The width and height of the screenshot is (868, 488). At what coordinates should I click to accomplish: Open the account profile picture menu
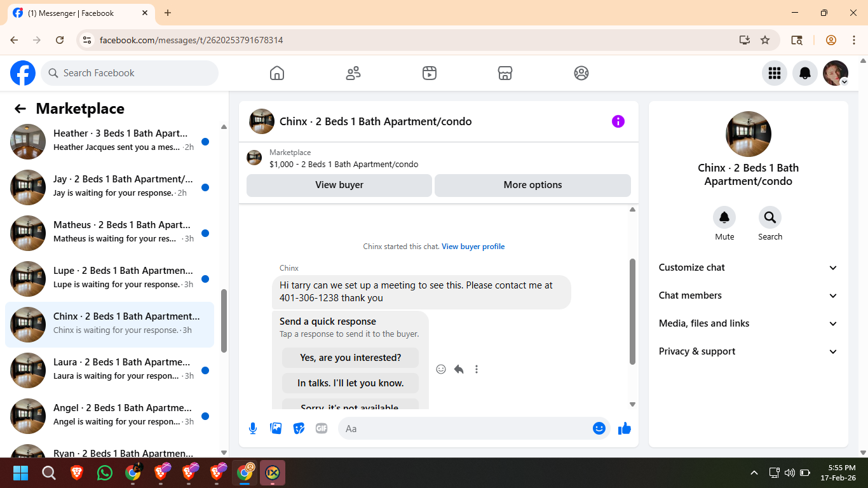coord(836,73)
